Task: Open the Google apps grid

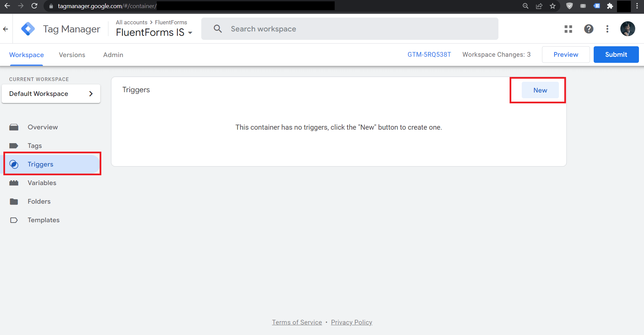Action: 568,29
